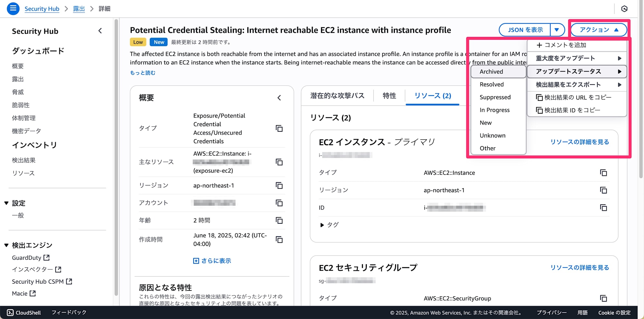644x319 pixels.
Task: Open CloudShell from the footer
Action: pyautogui.click(x=24, y=313)
